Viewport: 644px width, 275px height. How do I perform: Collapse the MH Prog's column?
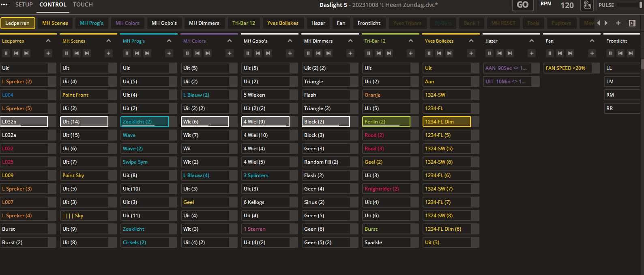[x=169, y=41]
